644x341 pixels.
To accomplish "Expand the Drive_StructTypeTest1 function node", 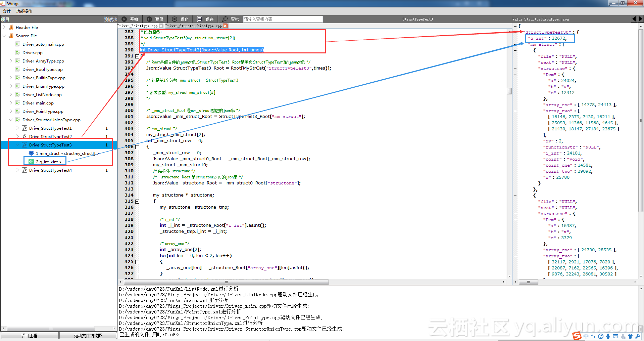I will (17, 128).
